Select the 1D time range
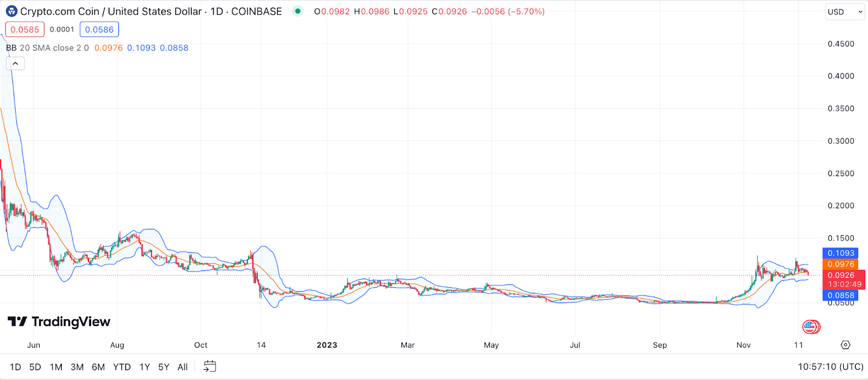Screen dimensions: 868x380 pos(15,367)
